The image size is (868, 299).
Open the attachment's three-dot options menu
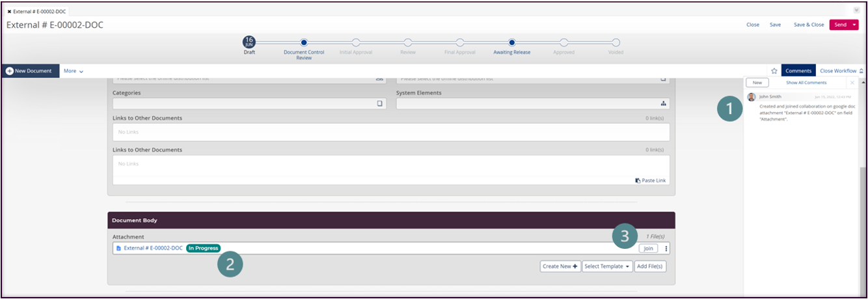(x=666, y=248)
